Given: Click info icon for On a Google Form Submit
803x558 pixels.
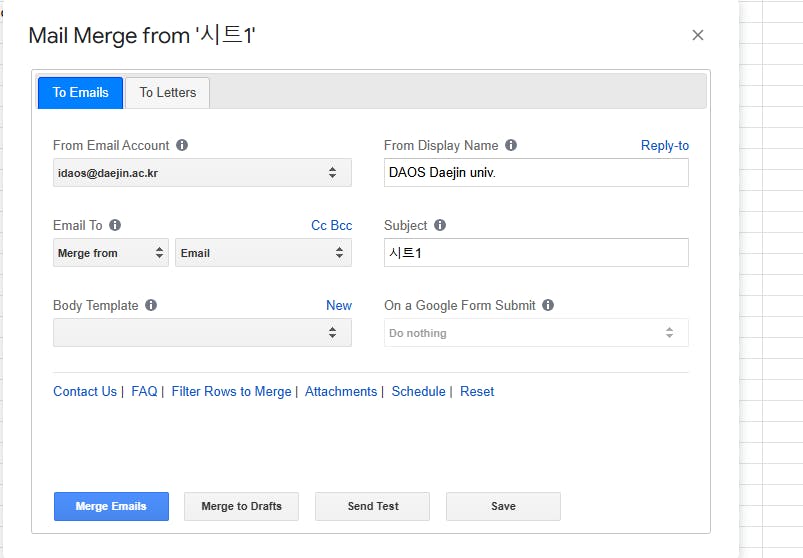Looking at the screenshot, I should pos(548,305).
